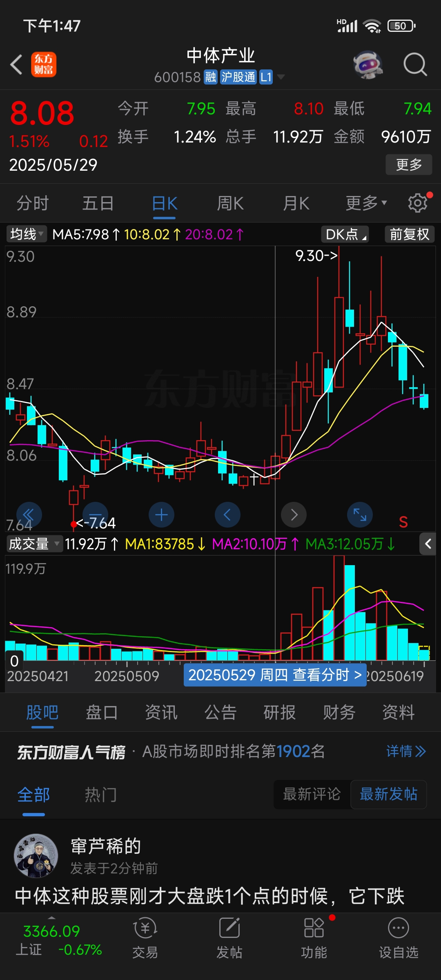Image resolution: width=441 pixels, height=980 pixels.
Task: Open the 财务 tab
Action: point(339,713)
